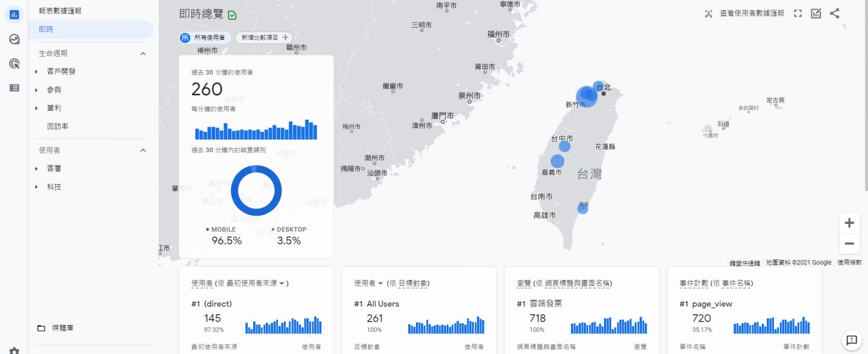
Task: Zoom out on the map with minus button
Action: tap(849, 244)
